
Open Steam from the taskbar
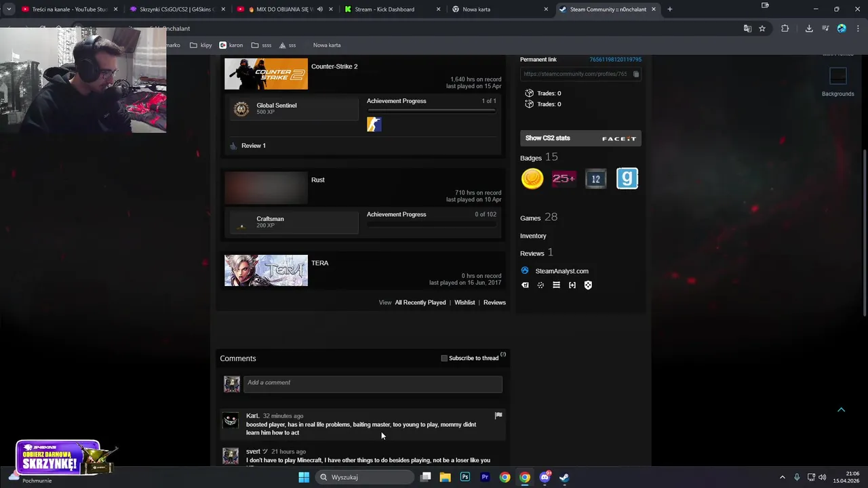pyautogui.click(x=564, y=477)
